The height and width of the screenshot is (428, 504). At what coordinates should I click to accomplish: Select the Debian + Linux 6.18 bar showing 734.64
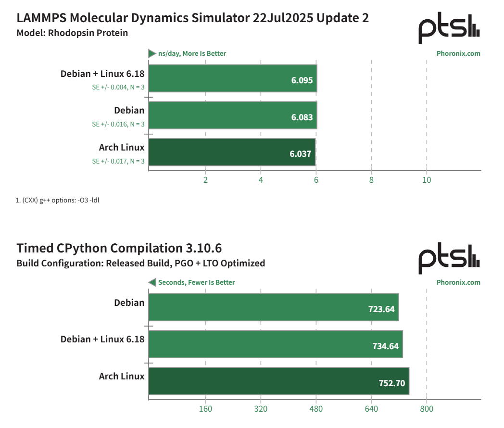click(275, 344)
